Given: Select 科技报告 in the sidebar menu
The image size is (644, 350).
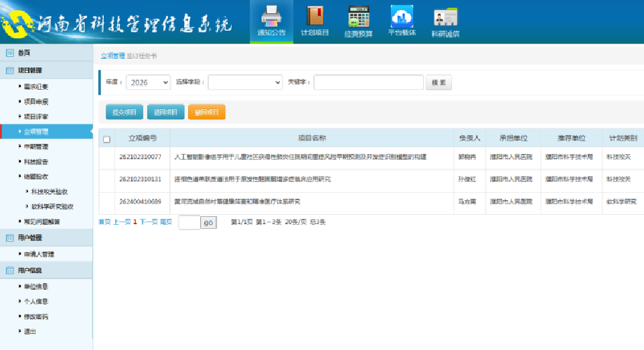Looking at the screenshot, I should pos(36,162).
